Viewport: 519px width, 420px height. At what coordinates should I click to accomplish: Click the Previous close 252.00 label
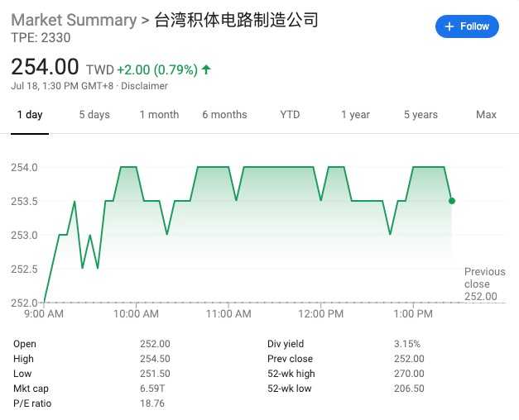[484, 284]
